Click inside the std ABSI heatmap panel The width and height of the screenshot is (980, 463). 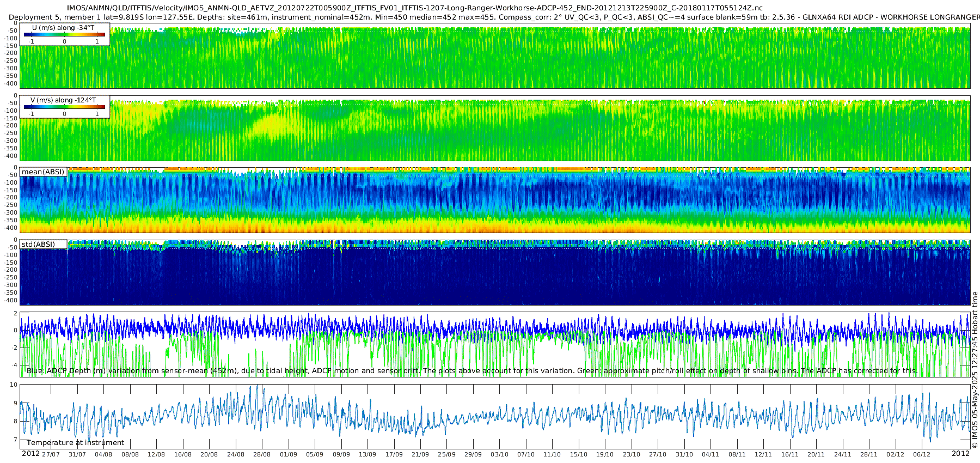pos(495,273)
